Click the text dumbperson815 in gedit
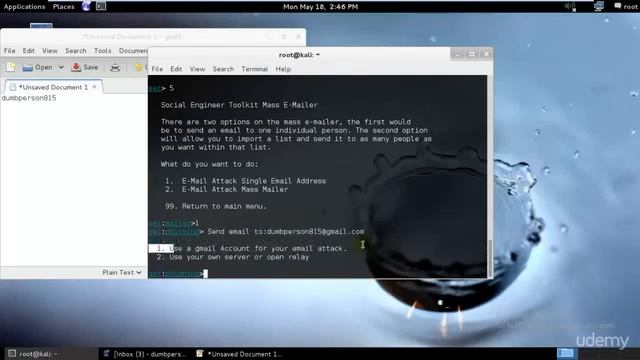640x360 pixels. point(29,98)
